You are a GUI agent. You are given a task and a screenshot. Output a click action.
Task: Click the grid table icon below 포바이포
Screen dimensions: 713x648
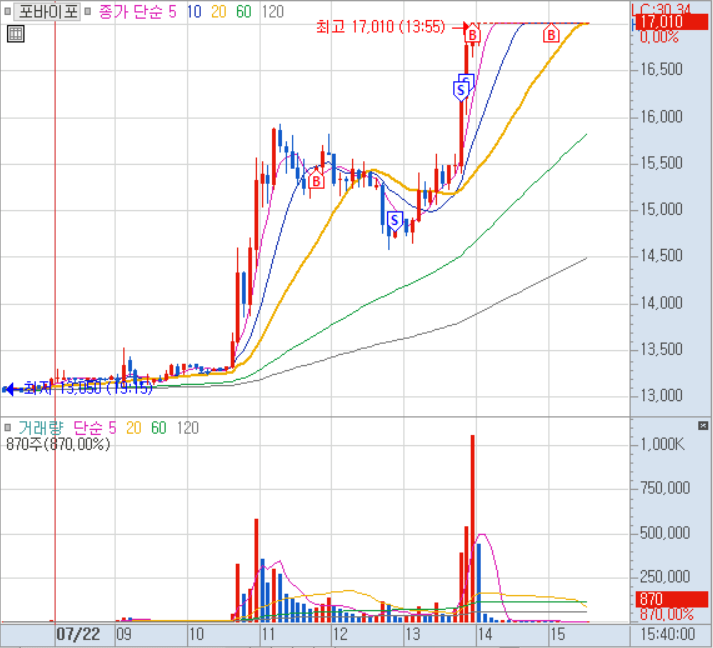[x=15, y=33]
